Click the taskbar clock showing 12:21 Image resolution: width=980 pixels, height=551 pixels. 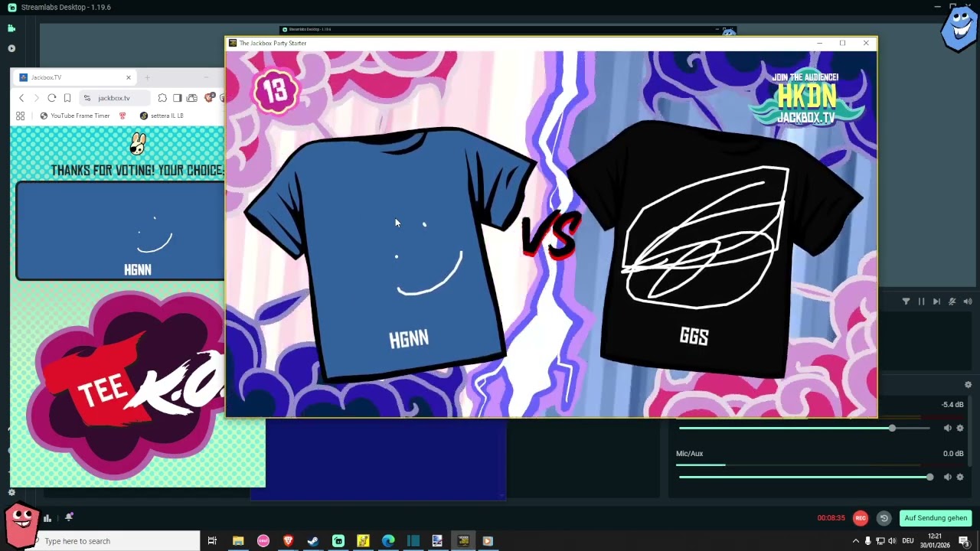pyautogui.click(x=935, y=541)
